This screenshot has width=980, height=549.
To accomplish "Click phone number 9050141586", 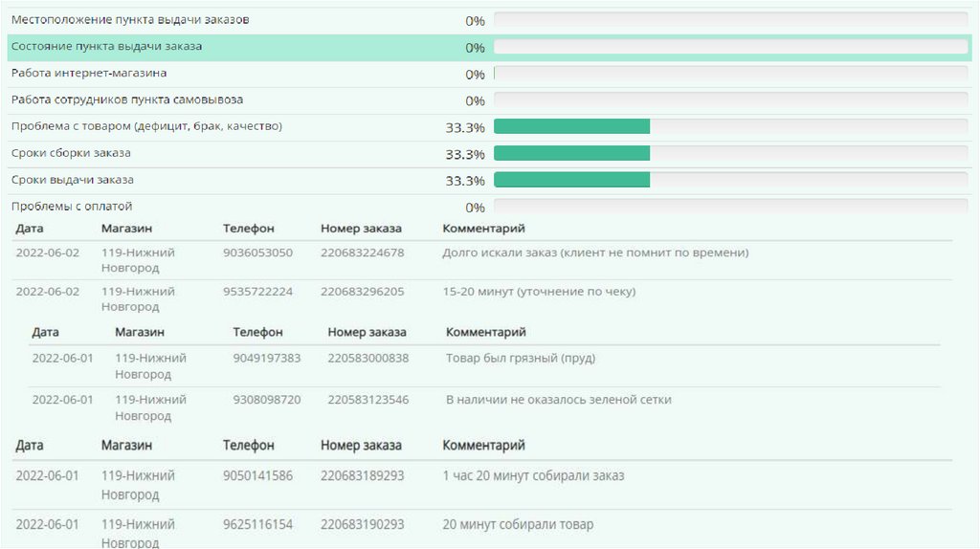I will [x=257, y=475].
